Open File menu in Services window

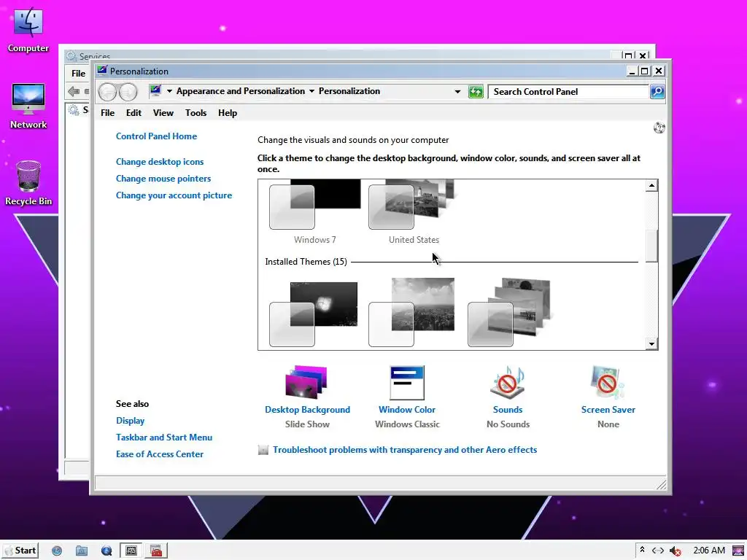tap(78, 74)
